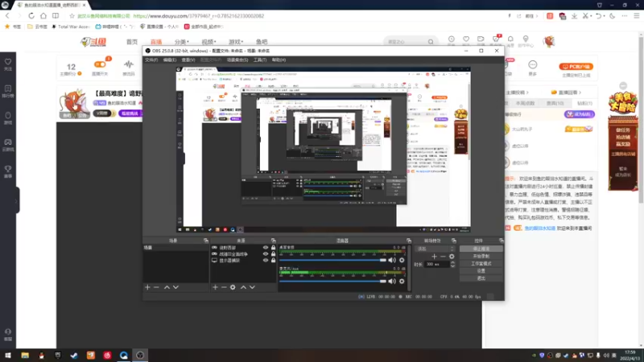
Task: Open the Windows Start menu
Action: 8,356
